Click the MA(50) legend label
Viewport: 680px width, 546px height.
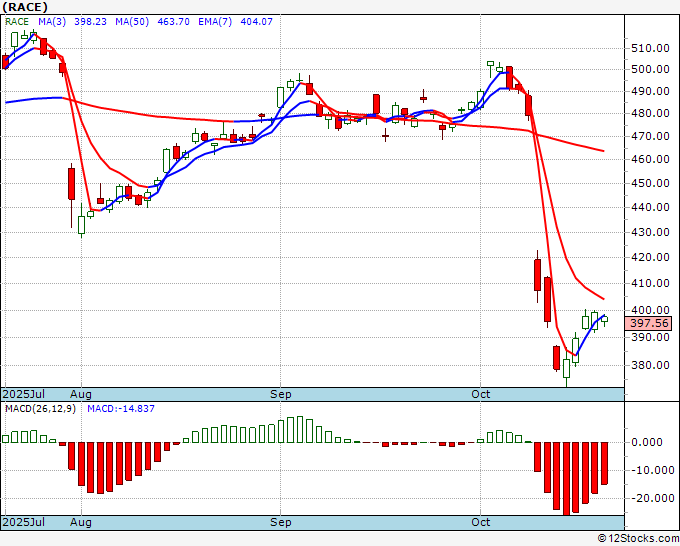132,22
